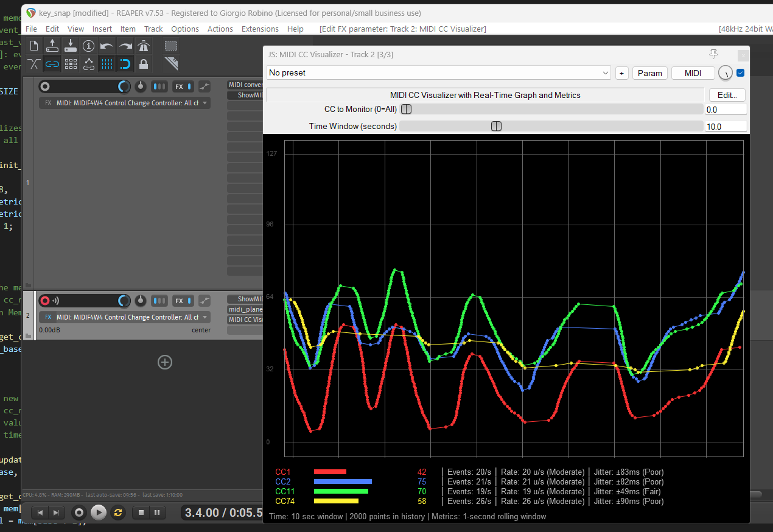Click track 2 volume knob
The width and height of the screenshot is (773, 532).
[x=124, y=301]
